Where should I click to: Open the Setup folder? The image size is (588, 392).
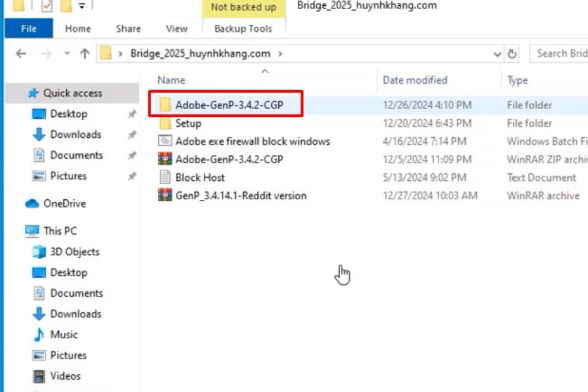(x=188, y=123)
